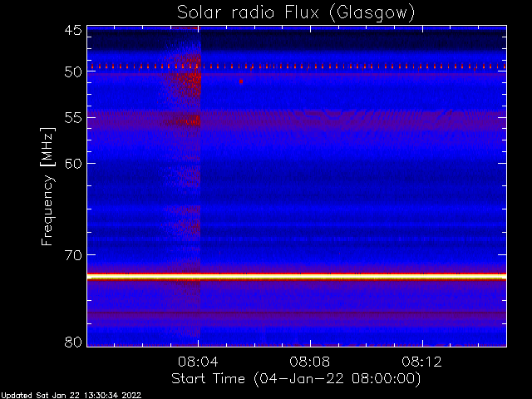The height and width of the screenshot is (399, 532).
Task: Select the 50 frequency axis label
Action: [73, 72]
